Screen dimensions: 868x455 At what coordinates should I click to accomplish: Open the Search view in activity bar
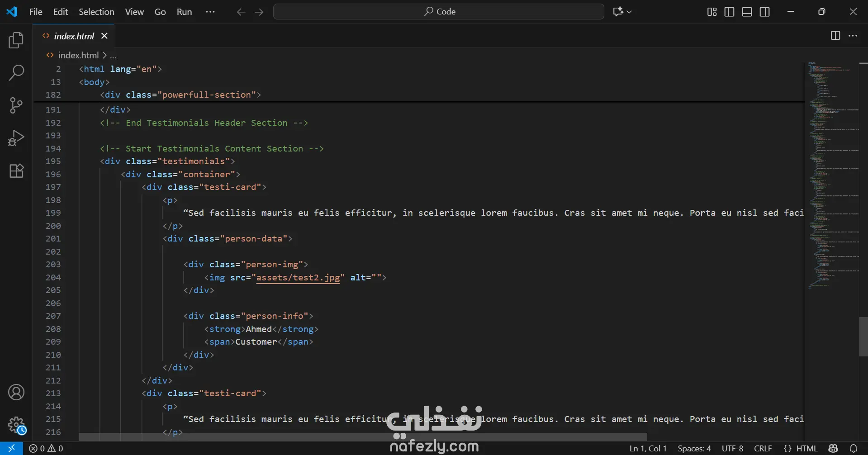click(x=16, y=73)
